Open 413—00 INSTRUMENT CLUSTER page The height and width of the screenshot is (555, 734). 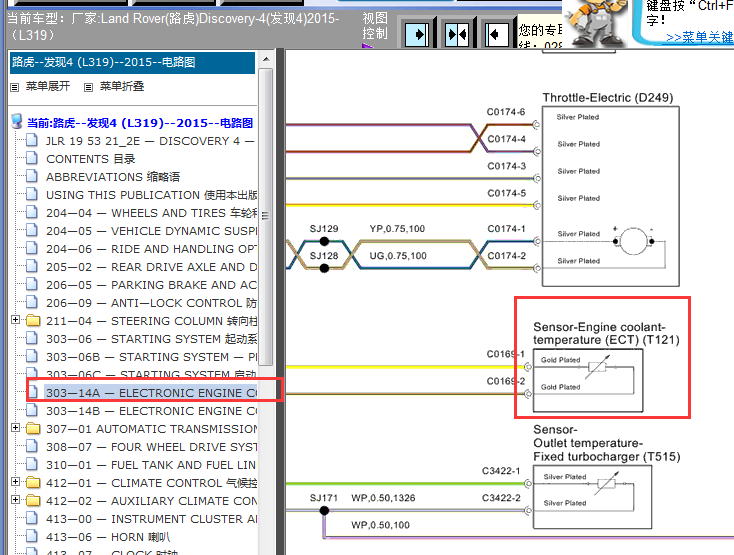(151, 519)
